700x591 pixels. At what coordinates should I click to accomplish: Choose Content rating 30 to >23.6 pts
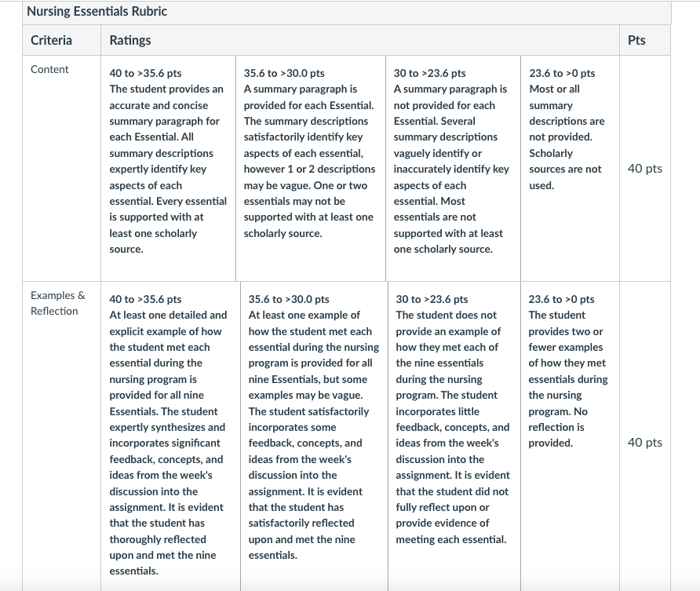453,168
